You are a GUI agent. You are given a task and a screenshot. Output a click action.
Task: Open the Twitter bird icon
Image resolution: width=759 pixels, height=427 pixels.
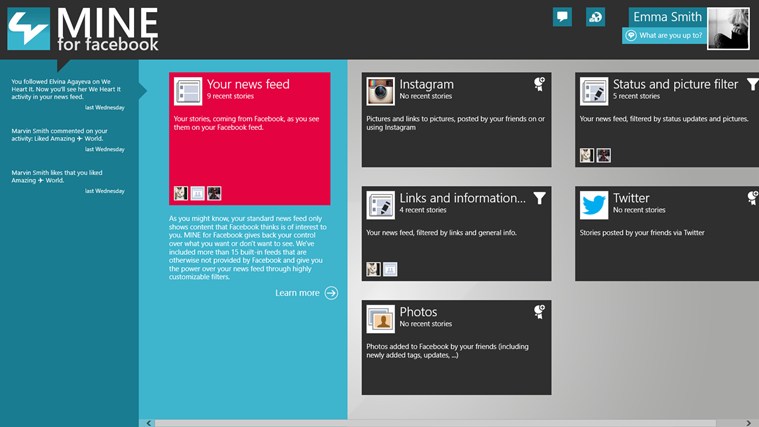point(594,205)
